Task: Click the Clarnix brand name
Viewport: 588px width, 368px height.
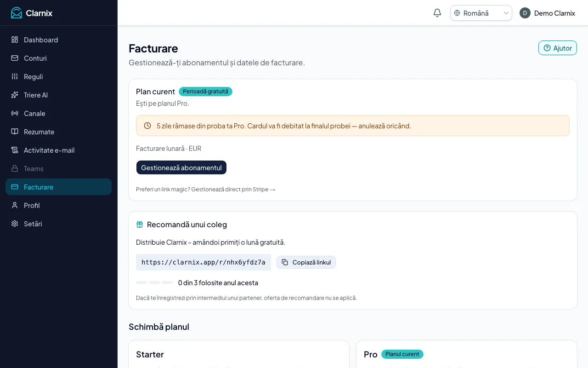Action: click(x=39, y=13)
